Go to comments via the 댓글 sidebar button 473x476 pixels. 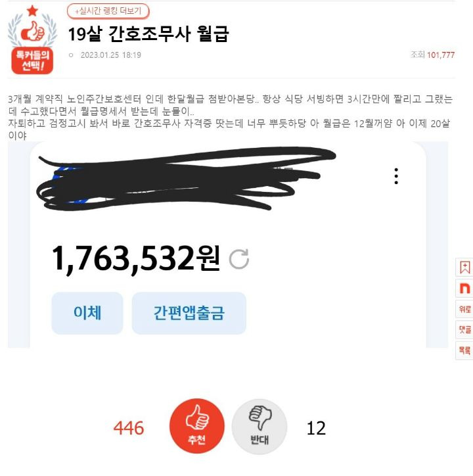[x=464, y=329]
